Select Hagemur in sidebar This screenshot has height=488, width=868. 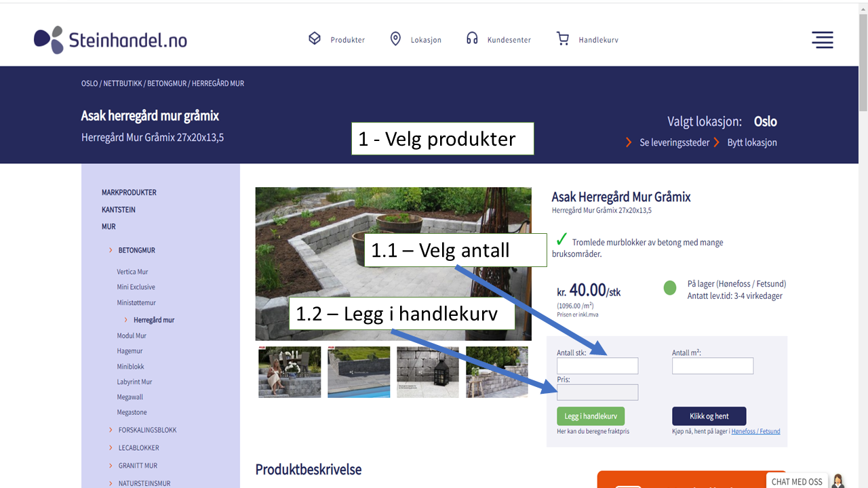click(130, 351)
